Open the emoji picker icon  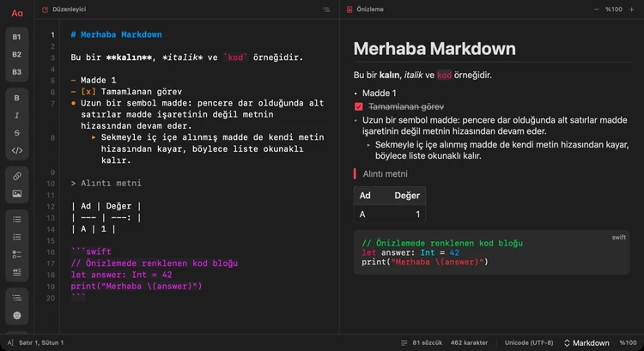click(17, 315)
